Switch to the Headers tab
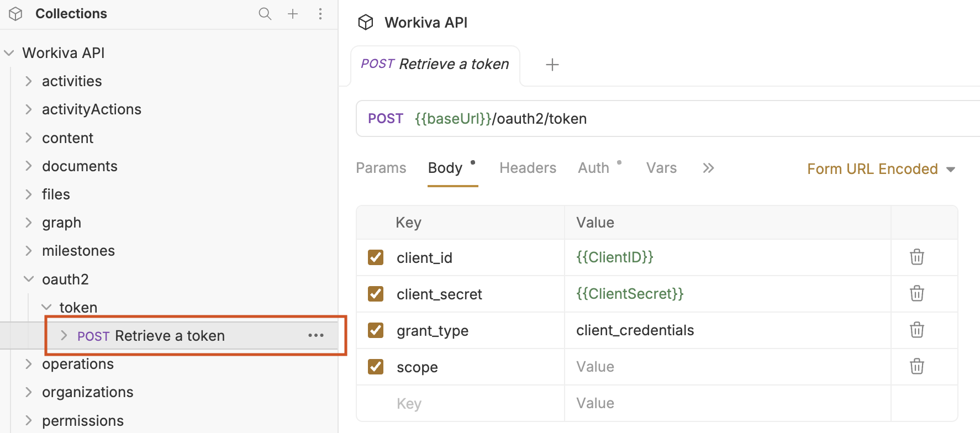Screen dimensions: 980x433 (528, 168)
